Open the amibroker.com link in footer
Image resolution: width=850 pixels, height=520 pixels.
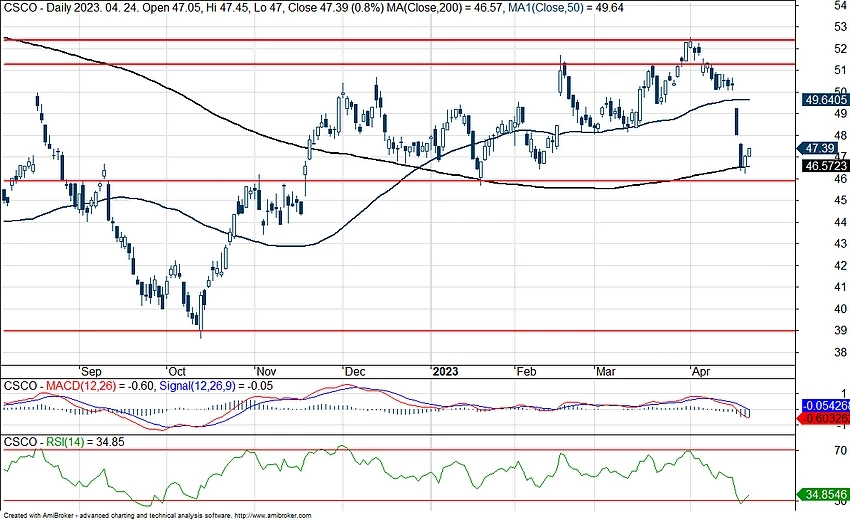click(x=274, y=516)
